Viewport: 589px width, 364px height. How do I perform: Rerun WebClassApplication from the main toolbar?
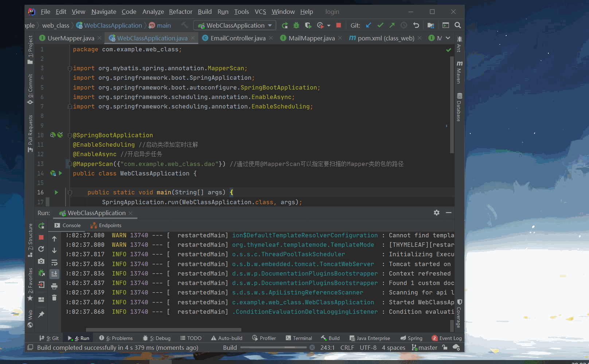(285, 25)
